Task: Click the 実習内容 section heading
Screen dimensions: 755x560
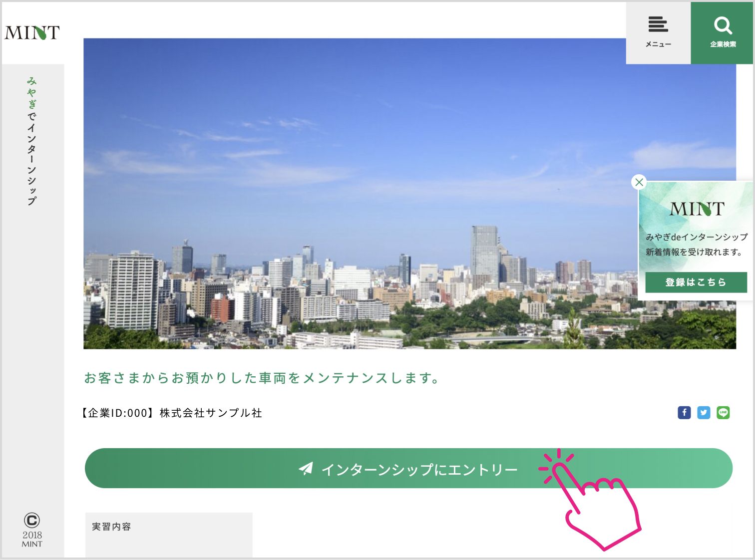Action: (111, 527)
